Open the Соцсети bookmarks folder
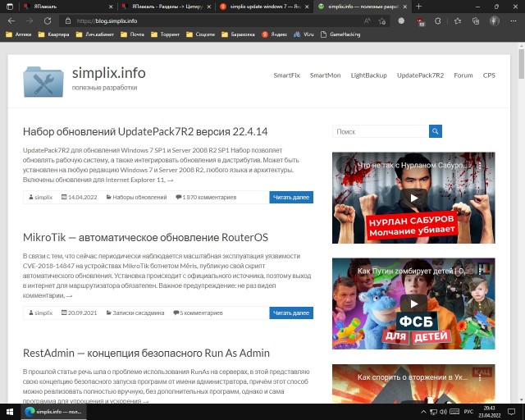Image resolution: width=525 pixels, height=420 pixels. [x=200, y=34]
